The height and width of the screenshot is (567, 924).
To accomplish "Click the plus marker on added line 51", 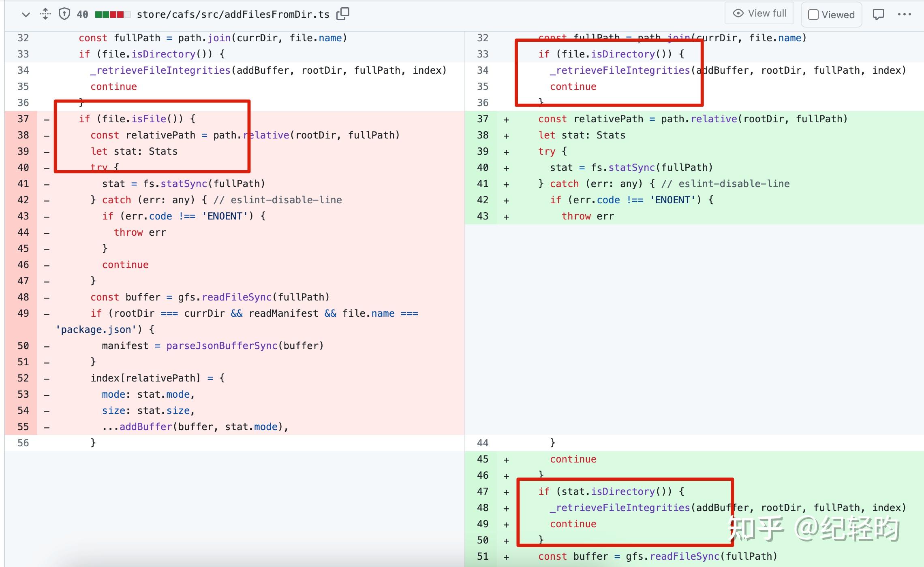I will click(x=506, y=557).
